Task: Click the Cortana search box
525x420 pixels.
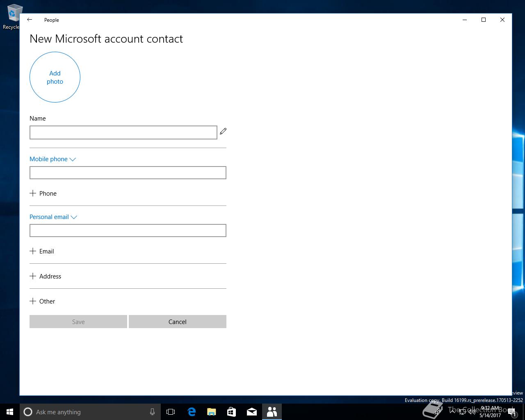Action: pos(90,412)
